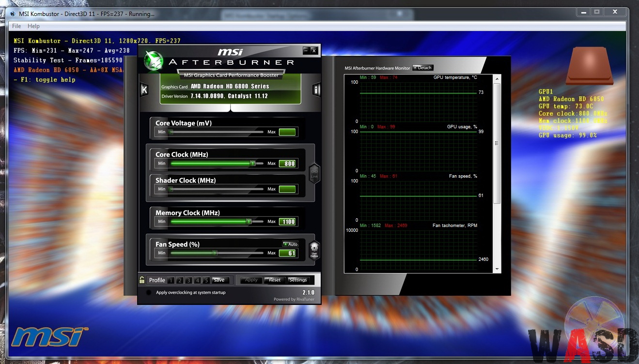Screen dimensions: 639x364
Task: Click the Core Clock slider handle
Action: tap(252, 164)
